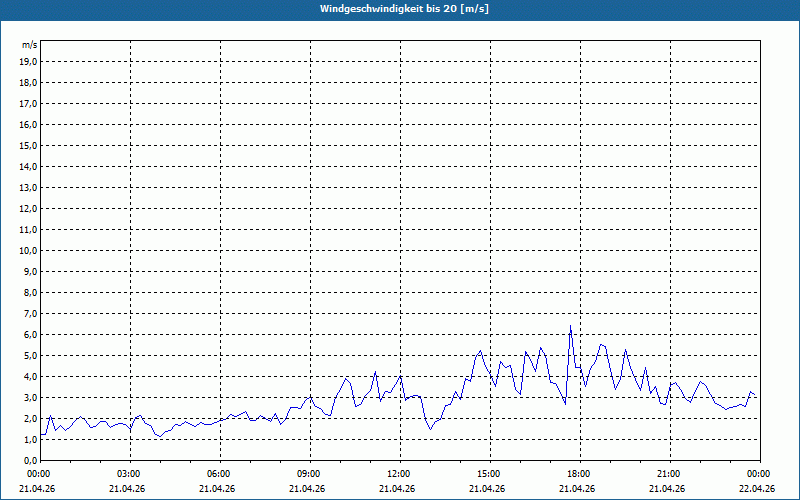Click the highest wind peak above 6,0
800x500 pixels.
(x=570, y=326)
